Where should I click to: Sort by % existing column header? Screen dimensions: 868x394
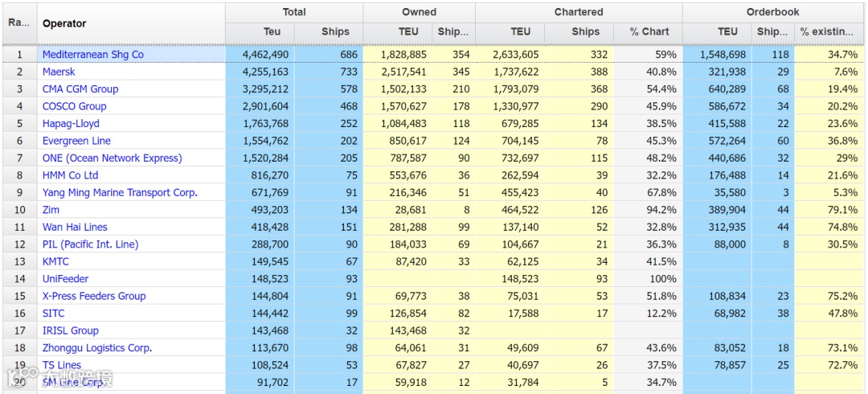click(829, 32)
